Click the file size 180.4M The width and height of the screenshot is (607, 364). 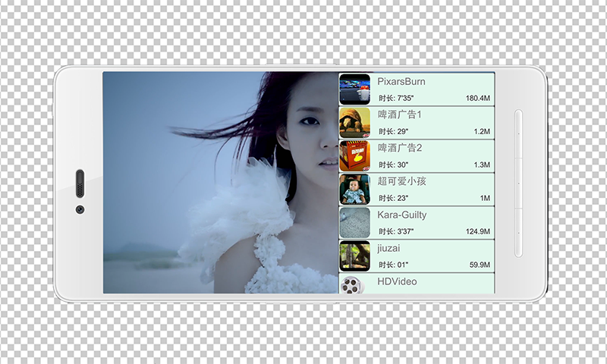(x=478, y=99)
